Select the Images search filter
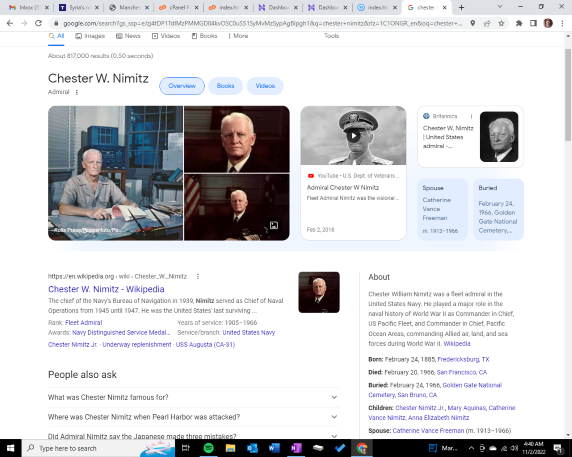 pyautogui.click(x=90, y=36)
